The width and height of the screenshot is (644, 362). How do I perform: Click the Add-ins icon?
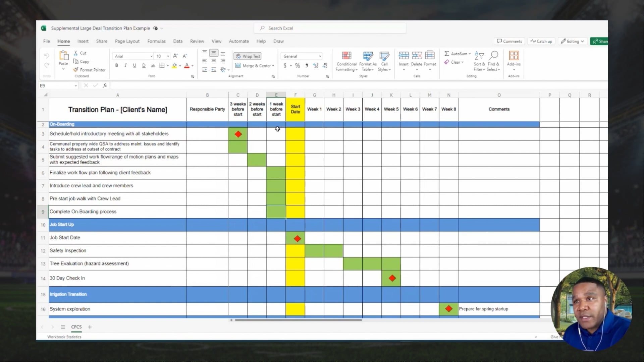[x=514, y=56]
